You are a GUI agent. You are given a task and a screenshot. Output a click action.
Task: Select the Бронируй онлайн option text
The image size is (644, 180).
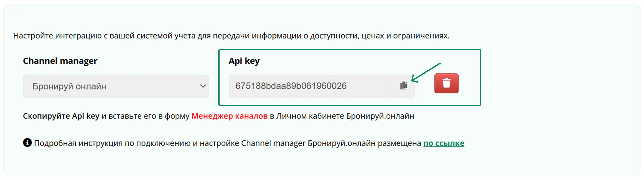(x=69, y=86)
